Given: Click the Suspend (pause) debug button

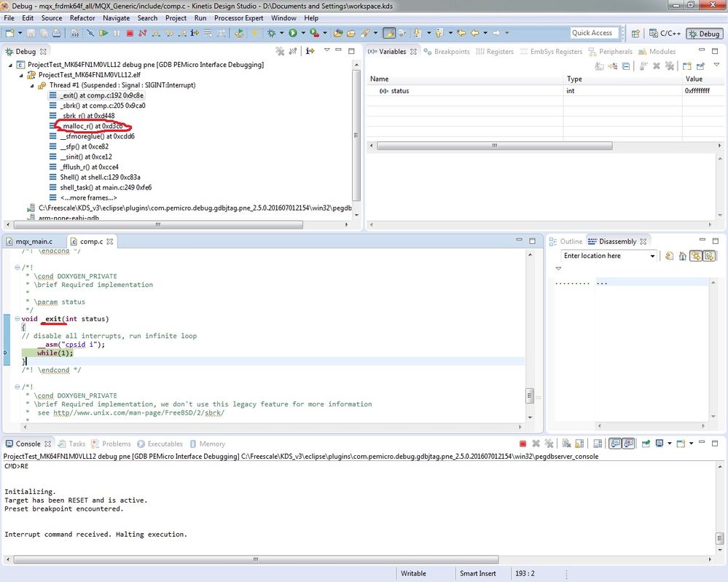Looking at the screenshot, I should (x=117, y=33).
